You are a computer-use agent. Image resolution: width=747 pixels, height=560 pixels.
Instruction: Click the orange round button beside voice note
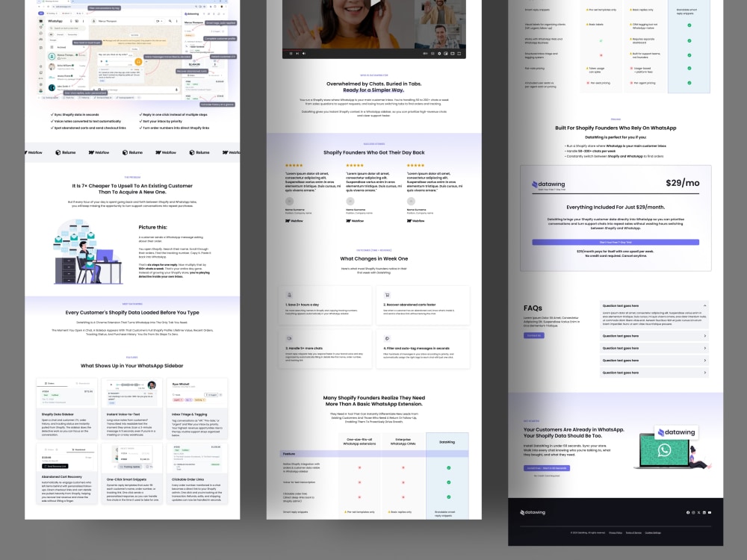pos(139,61)
